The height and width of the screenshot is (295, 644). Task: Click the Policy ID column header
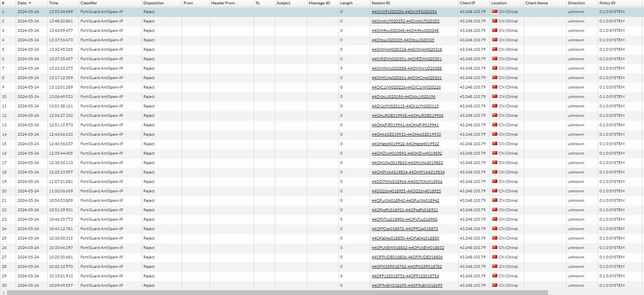(x=607, y=3)
